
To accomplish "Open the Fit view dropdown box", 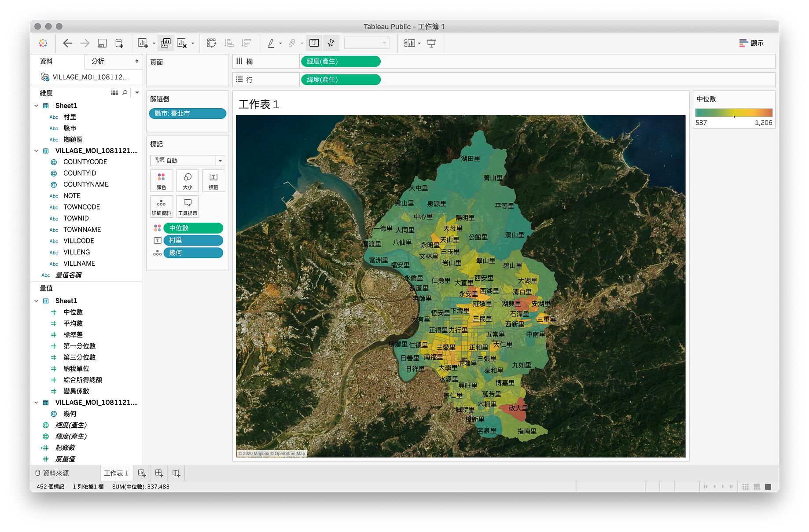I will [x=367, y=43].
